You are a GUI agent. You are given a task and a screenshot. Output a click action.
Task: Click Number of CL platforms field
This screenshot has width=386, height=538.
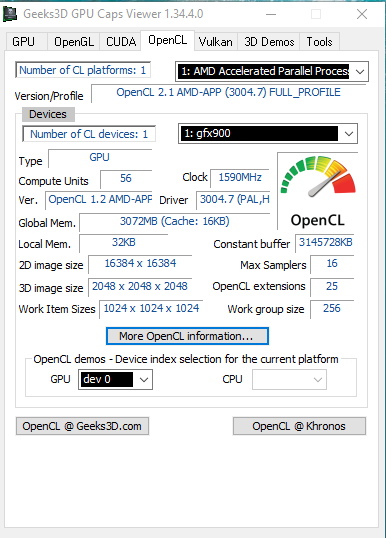(x=83, y=70)
